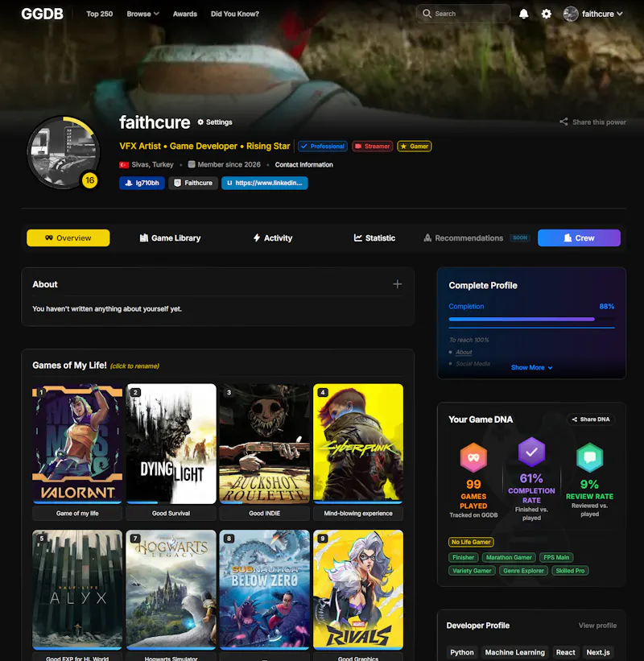Image resolution: width=644 pixels, height=661 pixels.
Task: Open the Cyberpunk game cover
Action: point(358,443)
